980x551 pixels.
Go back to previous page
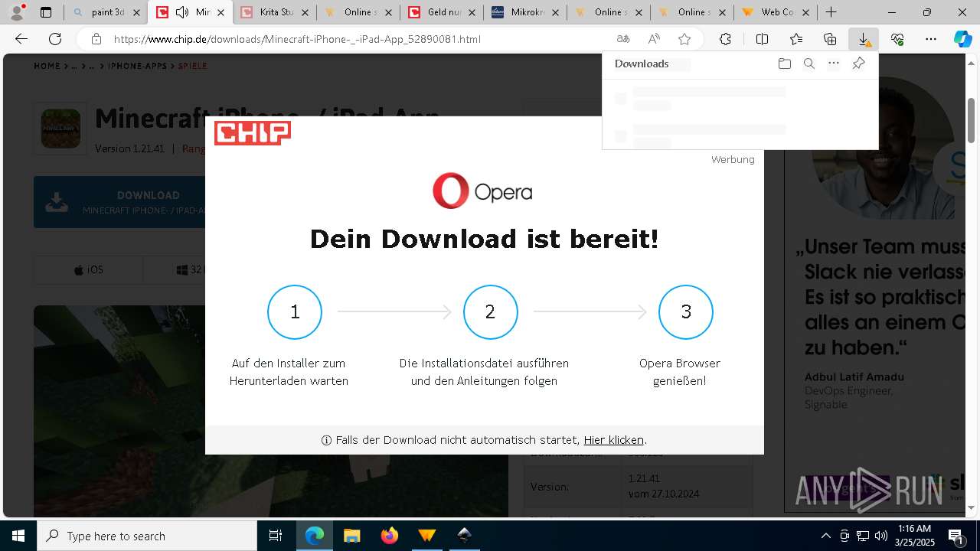tap(21, 39)
